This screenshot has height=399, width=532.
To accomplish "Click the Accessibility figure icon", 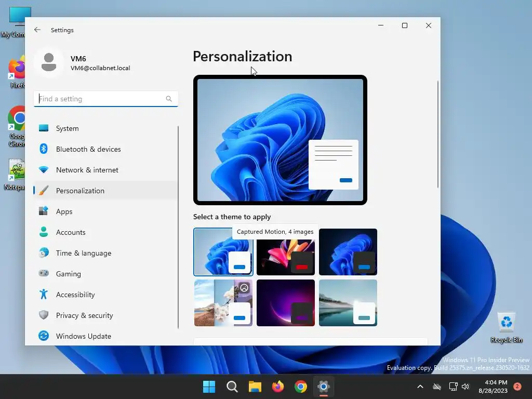I will click(x=44, y=294).
